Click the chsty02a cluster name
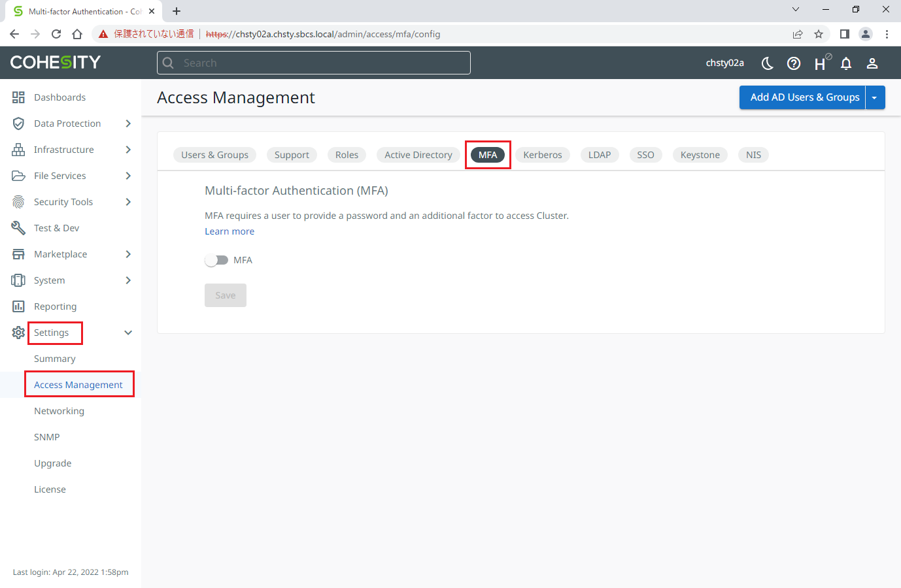Screen dimensions: 901x588 point(724,63)
